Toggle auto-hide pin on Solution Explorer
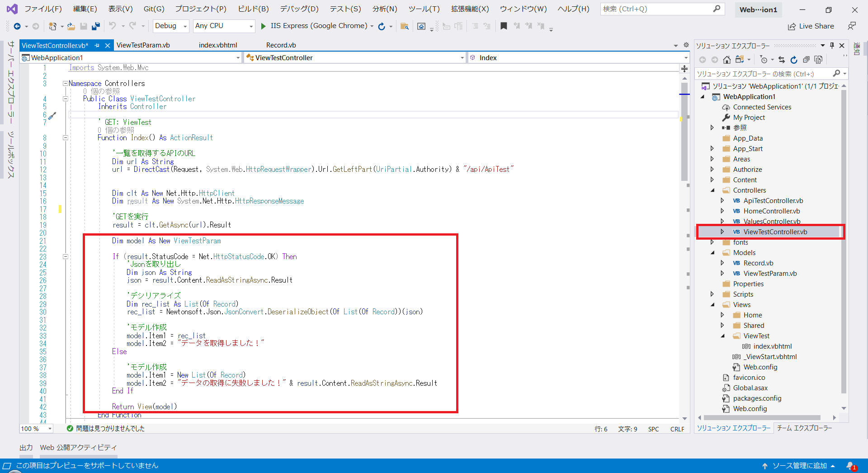The image size is (868, 473). 832,45
